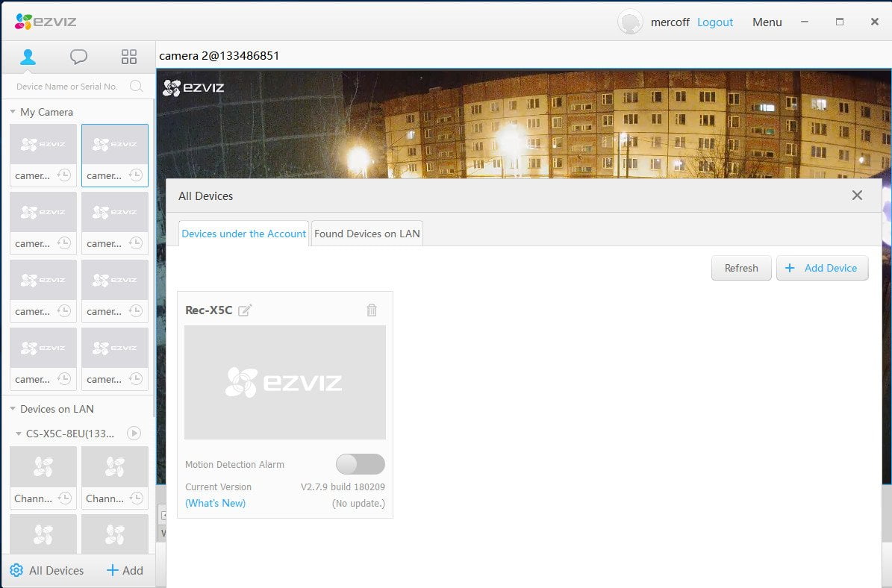Click the V2.7.9 build 180209 version text
This screenshot has height=588, width=892.
coord(343,487)
